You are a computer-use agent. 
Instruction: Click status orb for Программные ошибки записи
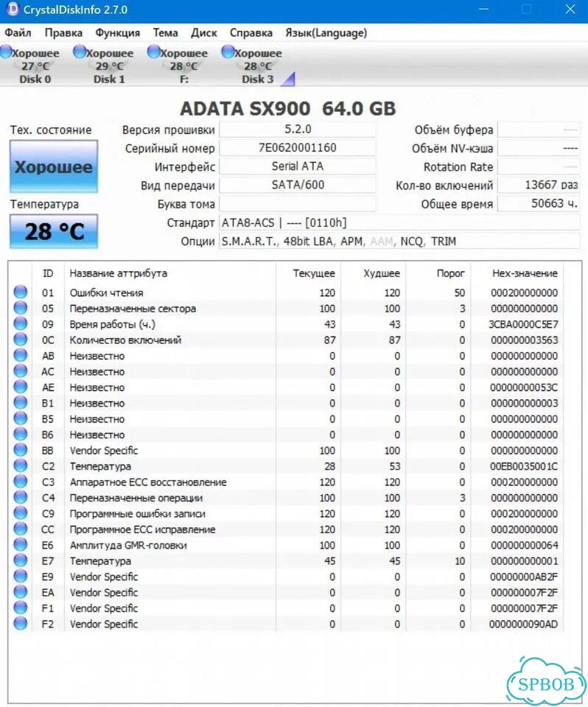point(21,513)
